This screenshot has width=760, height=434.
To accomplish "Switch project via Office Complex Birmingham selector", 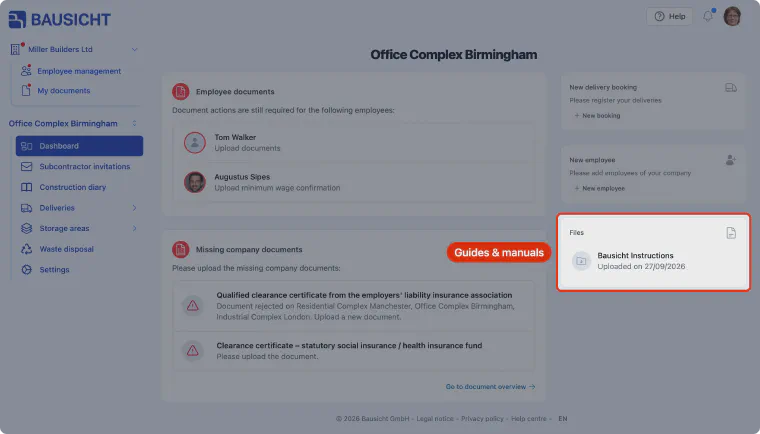I will [x=73, y=124].
